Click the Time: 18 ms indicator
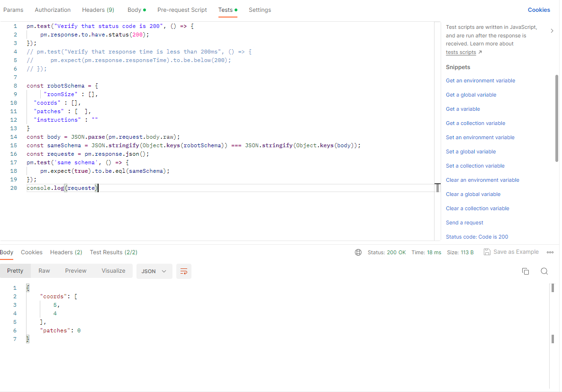This screenshot has width=562, height=392. click(x=426, y=253)
